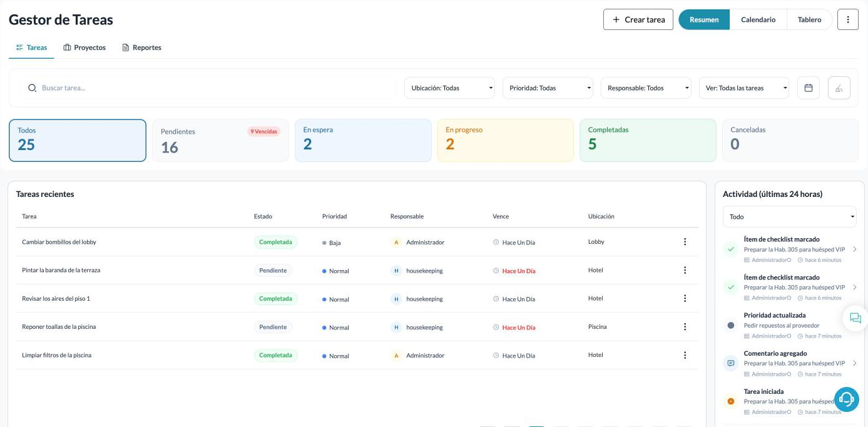Click the search magnifier icon

[x=33, y=88]
